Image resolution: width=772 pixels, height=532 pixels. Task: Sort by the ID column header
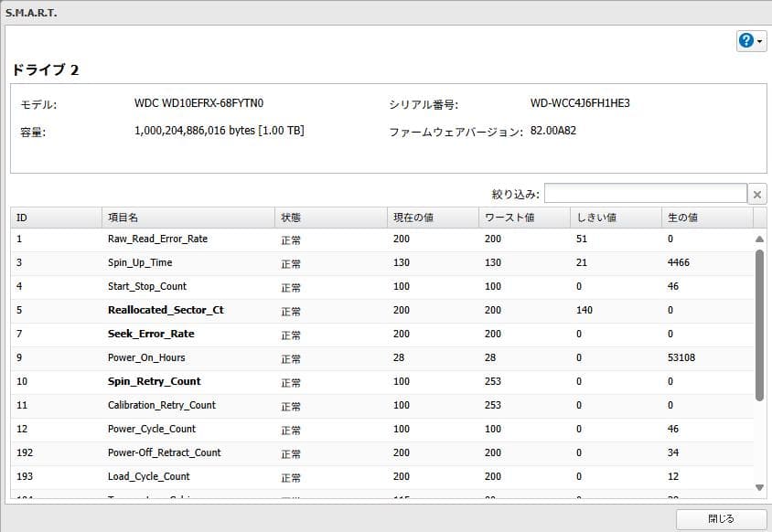point(55,218)
